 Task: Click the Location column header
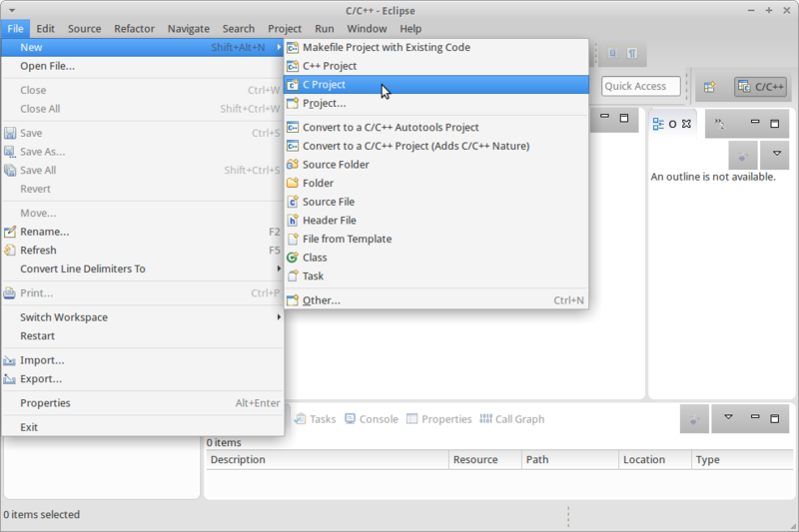point(655,460)
